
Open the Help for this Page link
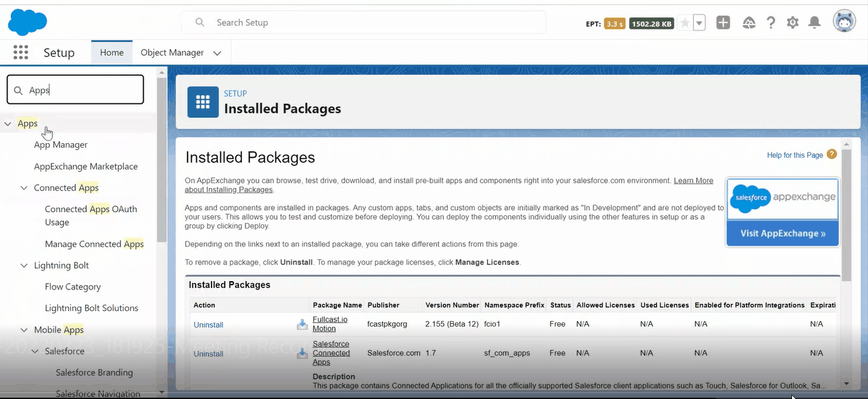[x=795, y=155]
